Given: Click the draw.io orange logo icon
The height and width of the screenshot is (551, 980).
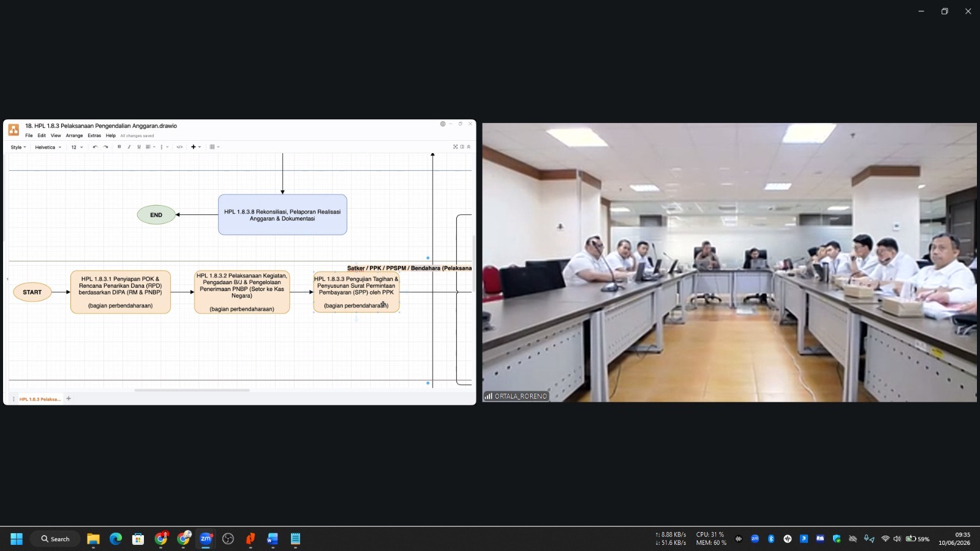Looking at the screenshot, I should (13, 130).
